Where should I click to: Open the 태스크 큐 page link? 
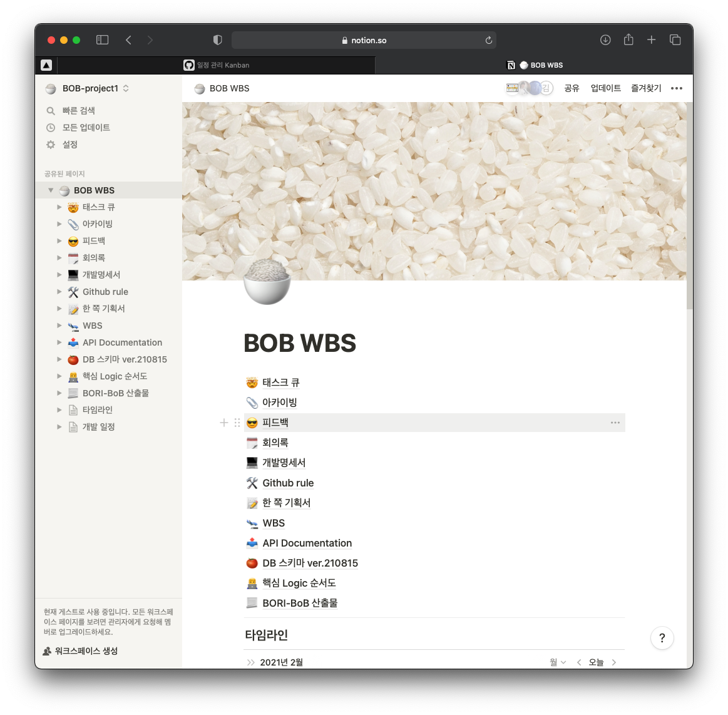coord(281,383)
